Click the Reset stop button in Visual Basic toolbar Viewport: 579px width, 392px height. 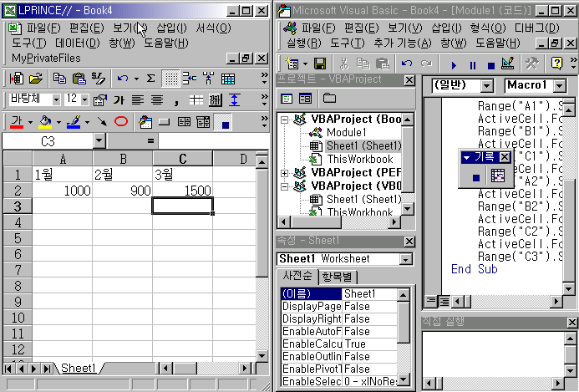(490, 65)
